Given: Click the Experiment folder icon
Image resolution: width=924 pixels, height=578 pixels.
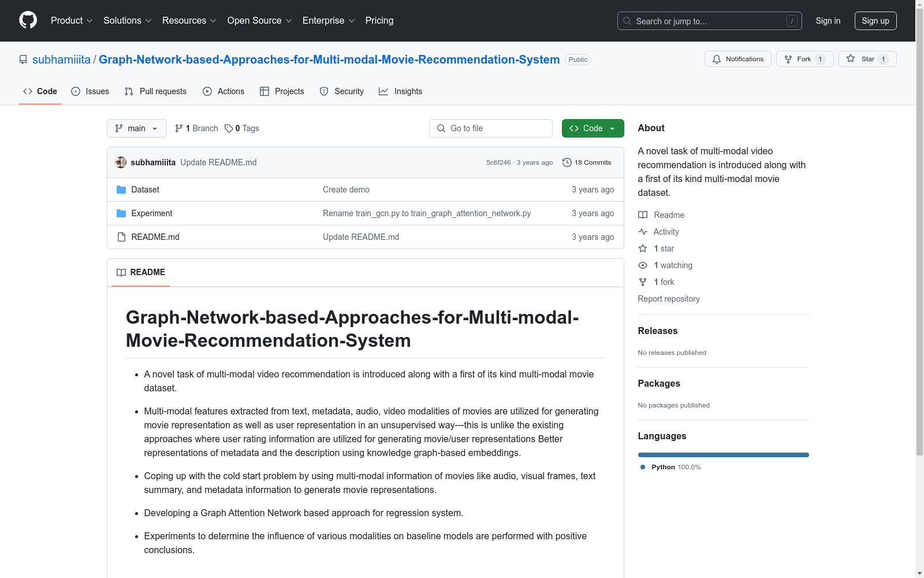Looking at the screenshot, I should 121,213.
